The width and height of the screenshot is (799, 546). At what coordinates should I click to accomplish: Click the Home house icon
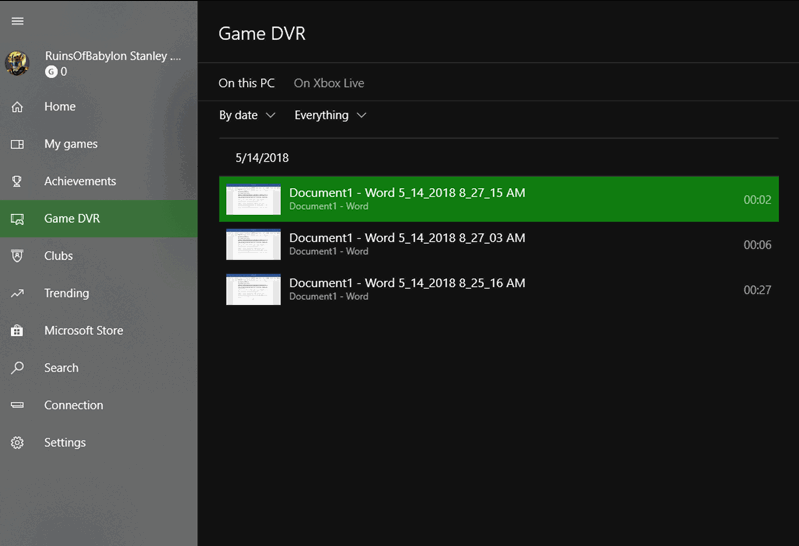17,107
